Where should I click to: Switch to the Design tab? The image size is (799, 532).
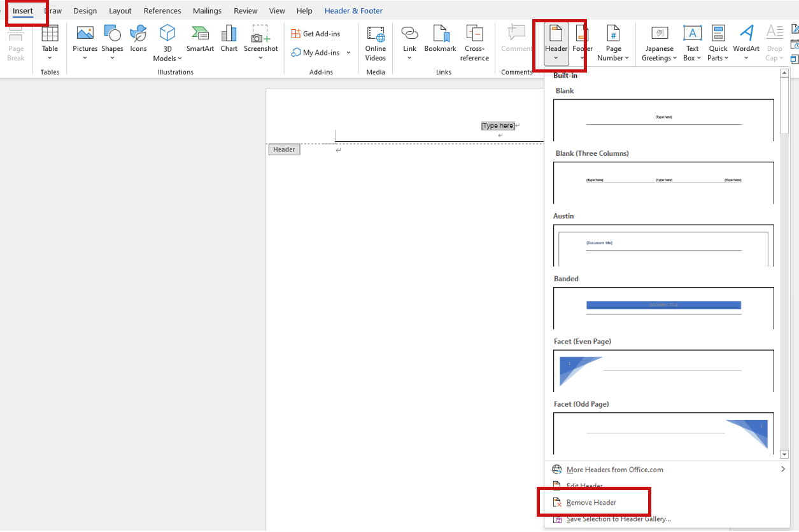pos(85,11)
